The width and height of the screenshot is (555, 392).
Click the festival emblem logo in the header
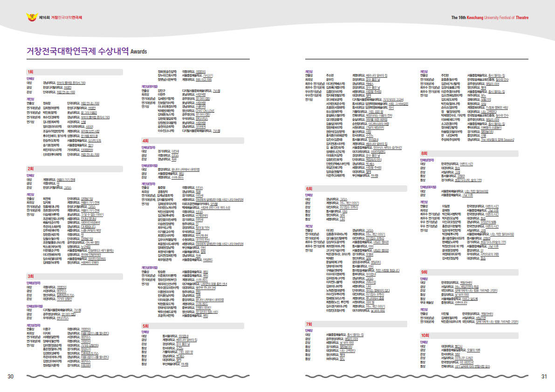click(x=32, y=18)
